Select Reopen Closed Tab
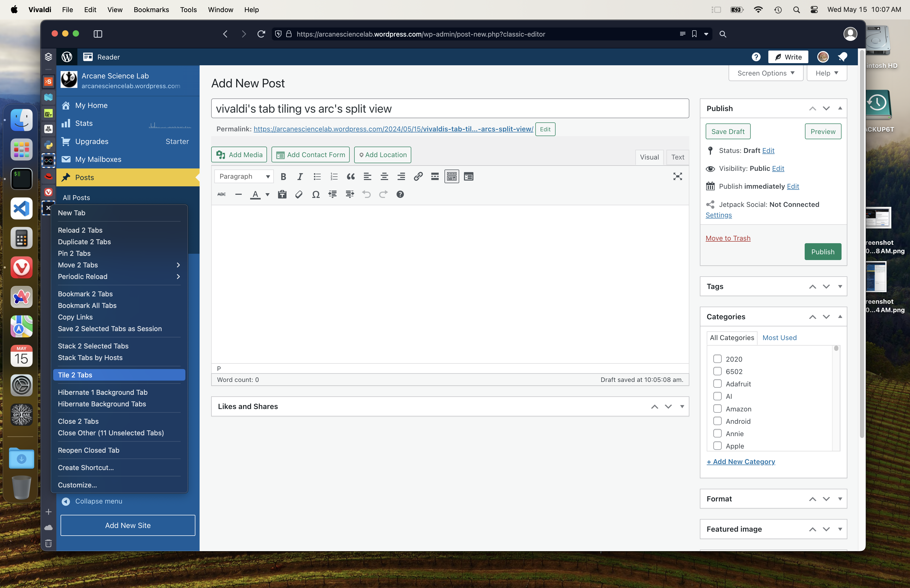Viewport: 910px width, 588px height. coord(119,450)
